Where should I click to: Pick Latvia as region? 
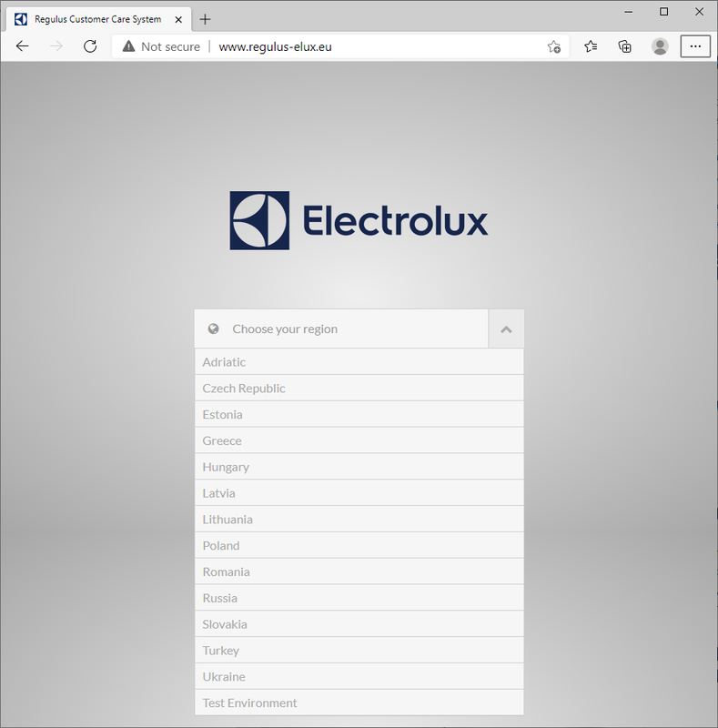click(x=359, y=493)
